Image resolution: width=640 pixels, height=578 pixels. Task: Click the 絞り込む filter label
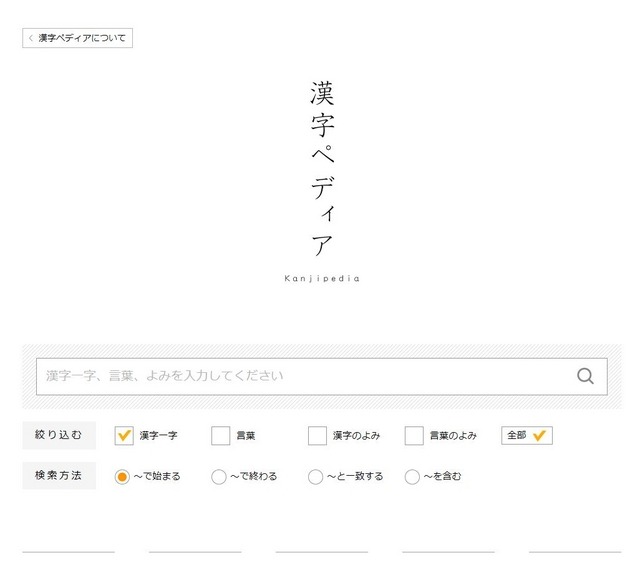59,435
